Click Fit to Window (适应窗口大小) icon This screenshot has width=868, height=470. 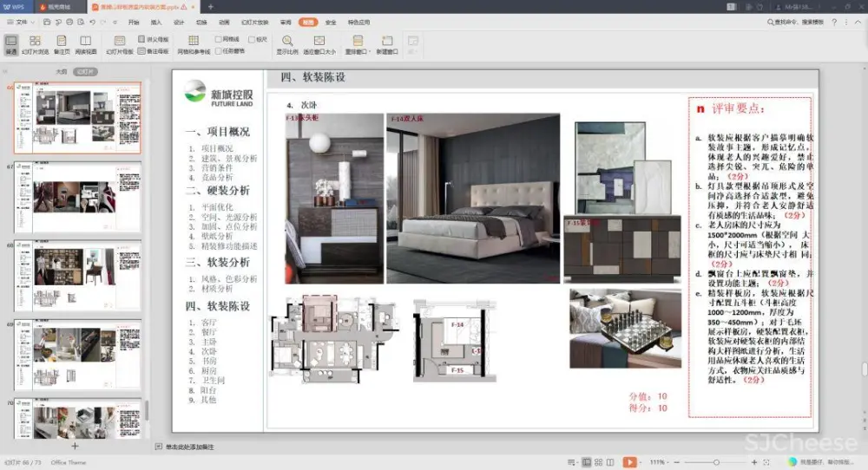319,44
